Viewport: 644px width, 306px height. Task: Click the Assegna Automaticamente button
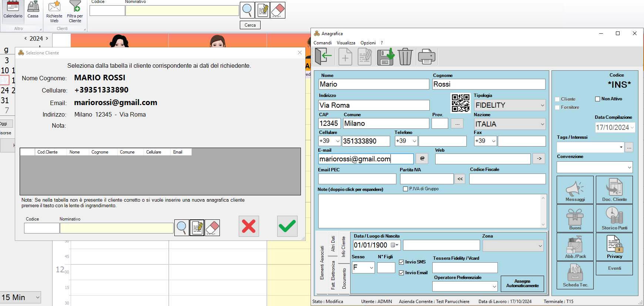[522, 283]
